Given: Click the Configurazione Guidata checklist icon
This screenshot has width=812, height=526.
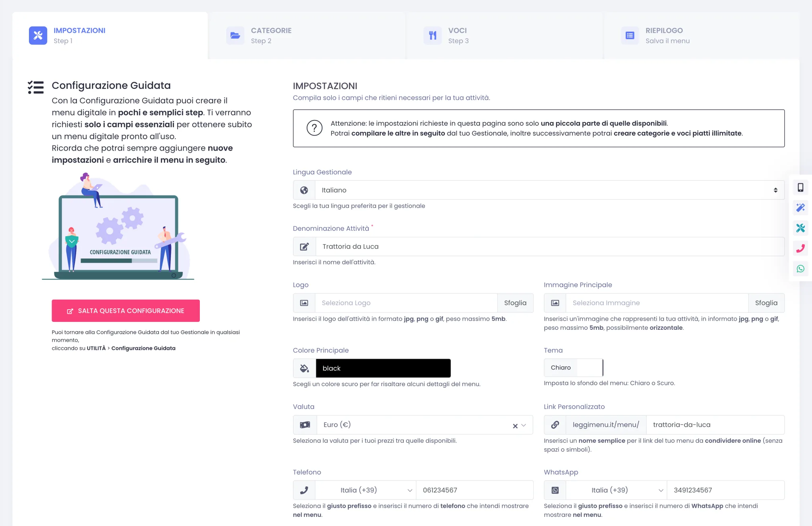Looking at the screenshot, I should click(x=36, y=87).
